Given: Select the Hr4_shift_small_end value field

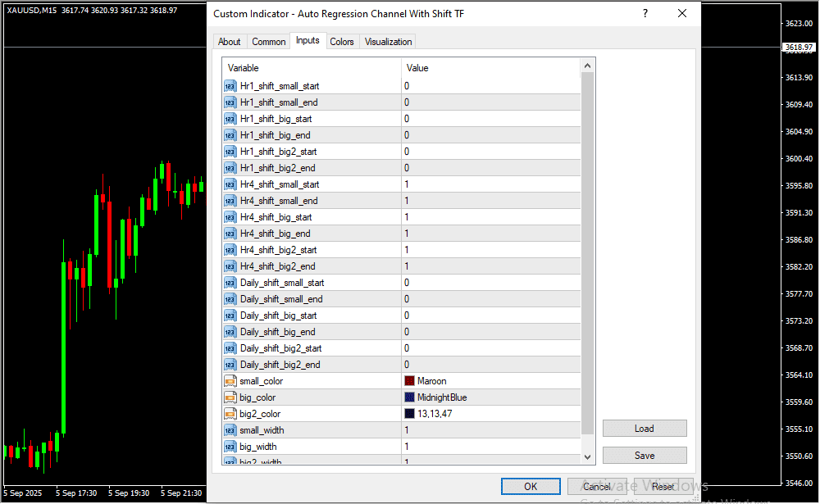Looking at the screenshot, I should pos(490,201).
